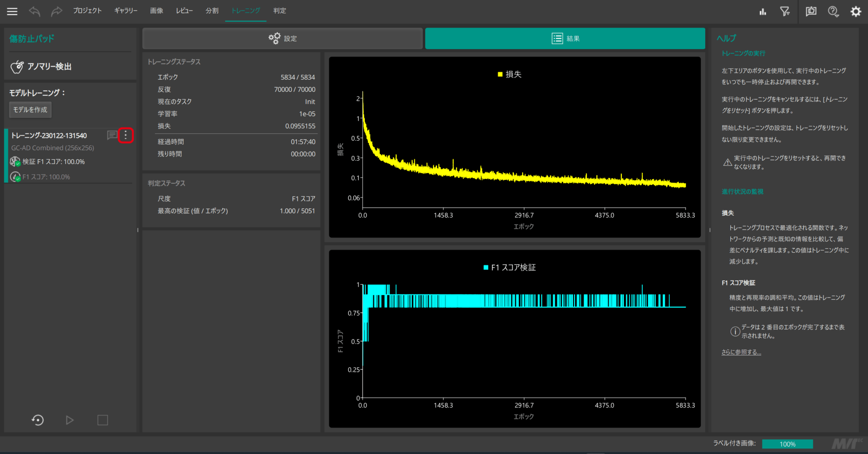Image resolution: width=868 pixels, height=454 pixels.
Task: Open help via the question mark icon
Action: click(x=833, y=11)
